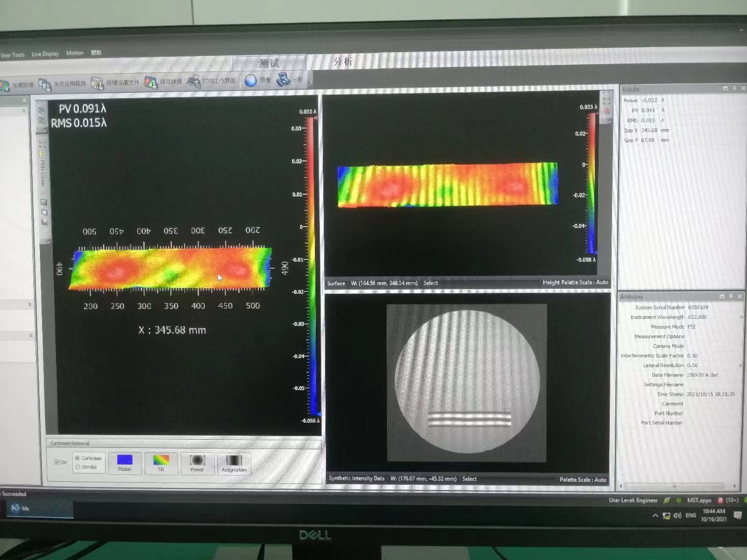This screenshot has height=560, width=747.
Task: Toggle the Piston removal button
Action: point(125,463)
